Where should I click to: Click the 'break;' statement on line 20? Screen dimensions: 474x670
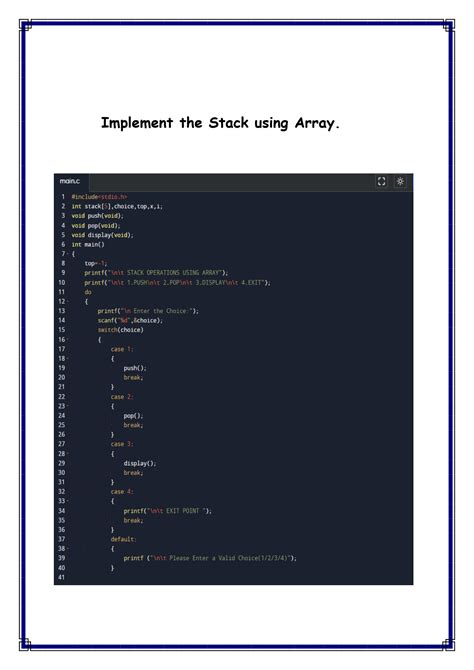tap(133, 377)
